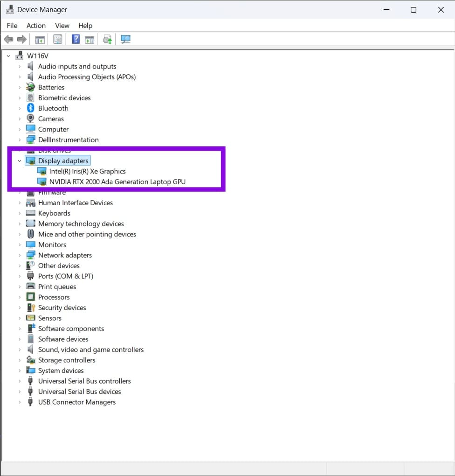The image size is (455, 476).
Task: Expand the Human Interface Devices category
Action: click(20, 203)
